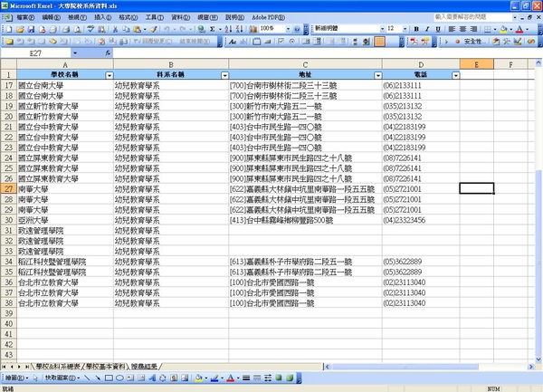Screen dimensions: 543x392
Task: Click the phone cell (04)23323456
Action: [x=421, y=220]
